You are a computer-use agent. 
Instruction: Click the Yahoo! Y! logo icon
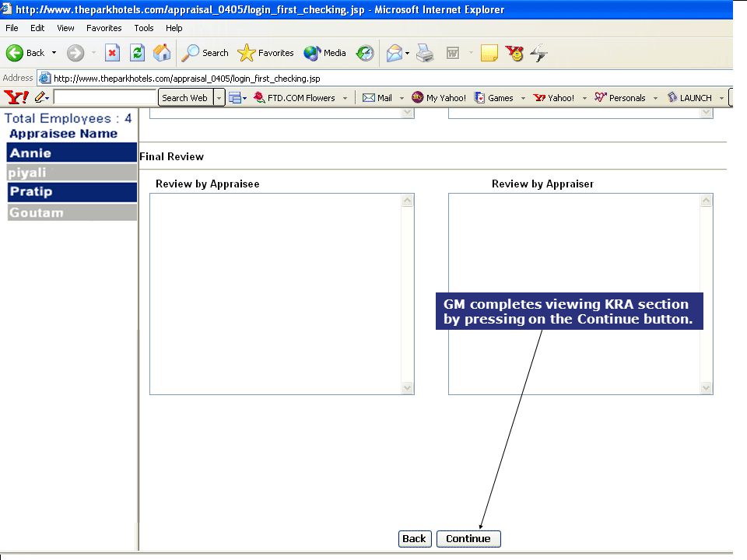[x=16, y=97]
